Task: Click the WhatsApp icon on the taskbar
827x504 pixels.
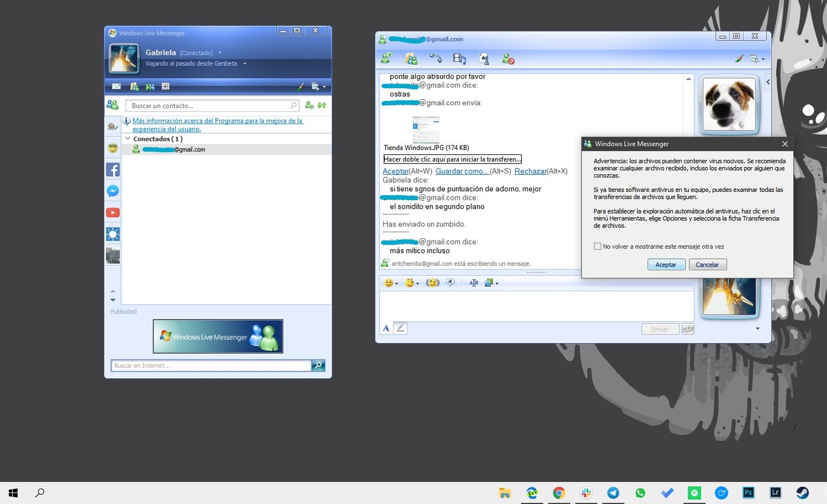Action: coord(640,493)
